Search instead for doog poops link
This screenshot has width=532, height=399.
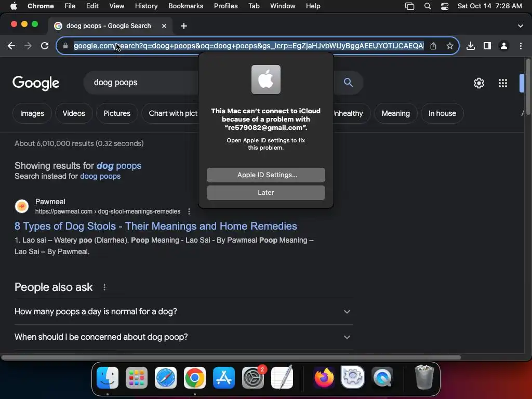[x=100, y=176]
